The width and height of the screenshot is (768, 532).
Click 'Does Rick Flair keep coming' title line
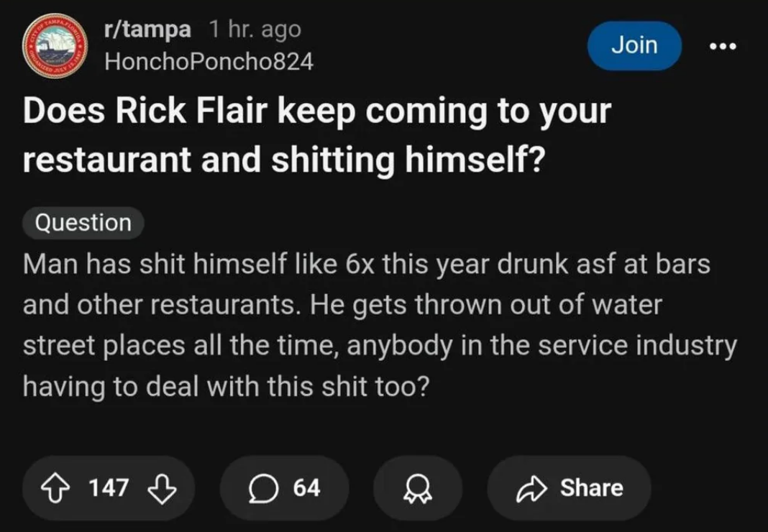click(316, 112)
